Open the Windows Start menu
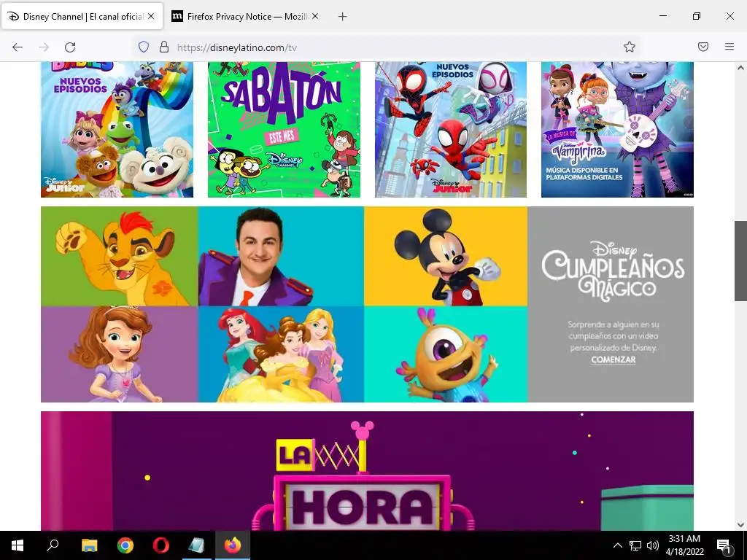Screen dimensions: 747x560 pyautogui.click(x=18, y=545)
